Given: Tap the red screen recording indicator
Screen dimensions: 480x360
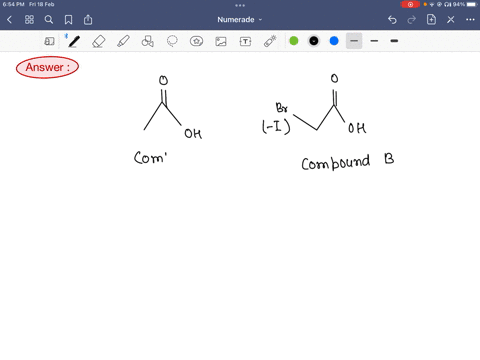Looking at the screenshot, I should [410, 4].
